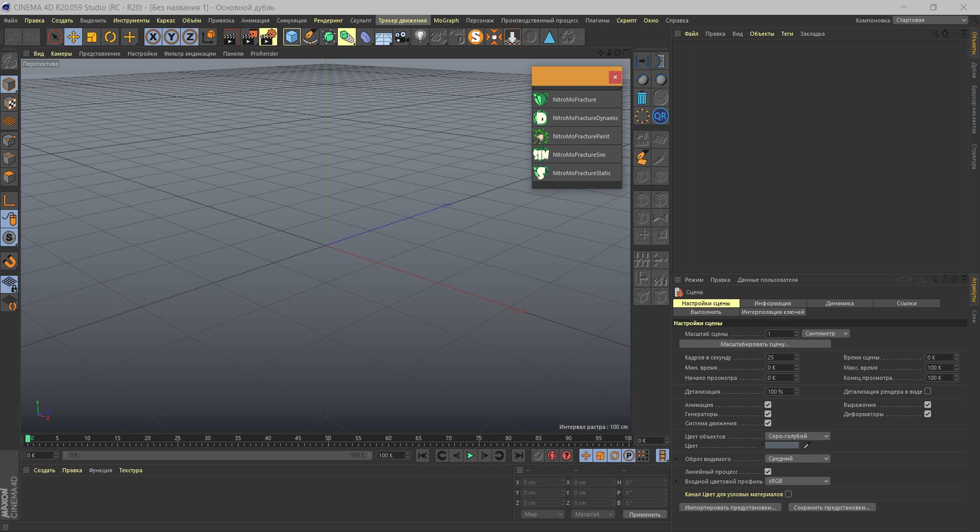Viewport: 980px width, 532px height.
Task: Activate the Scale tool in top toolbar
Action: click(x=92, y=37)
